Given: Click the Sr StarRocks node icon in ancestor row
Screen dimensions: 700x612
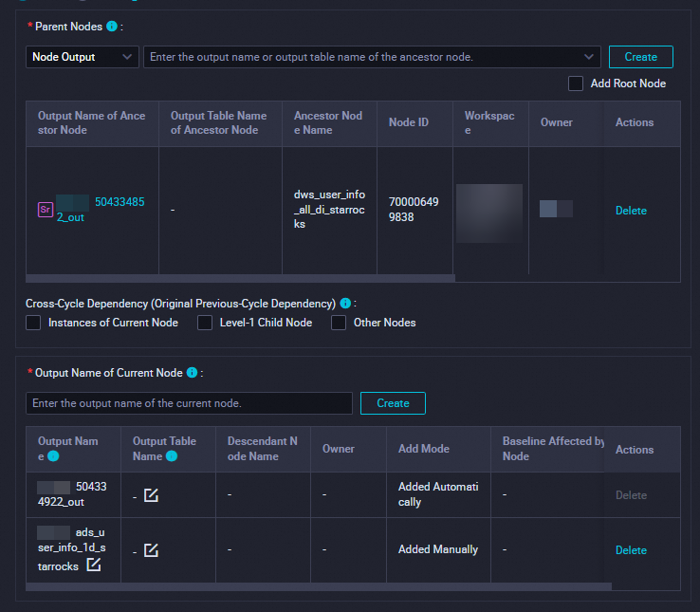Looking at the screenshot, I should coord(46,210).
